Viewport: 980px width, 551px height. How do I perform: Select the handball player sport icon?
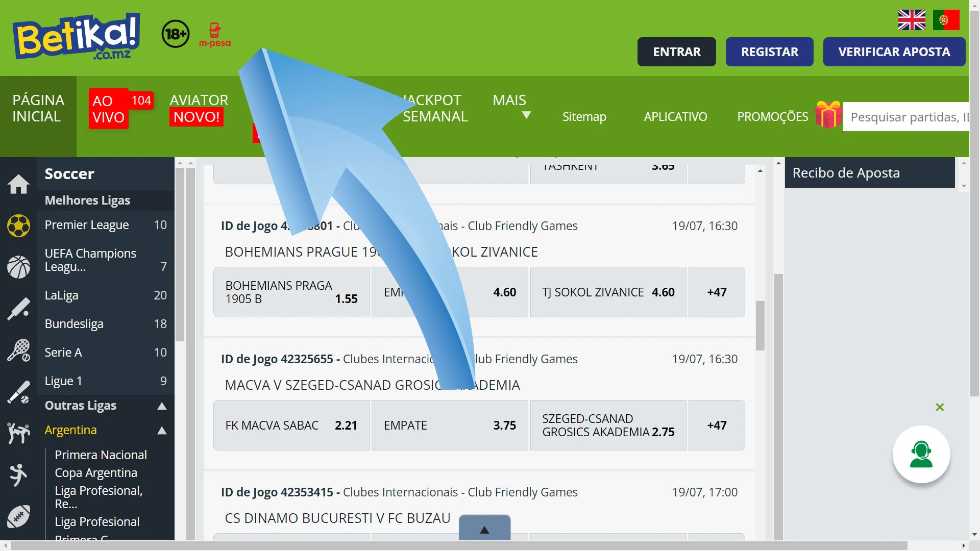pos(18,475)
